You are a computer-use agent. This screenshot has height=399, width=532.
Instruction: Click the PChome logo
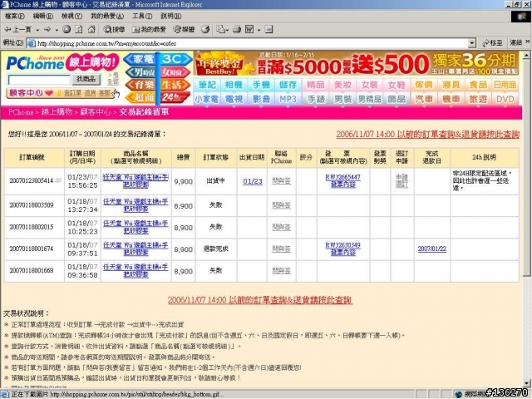tap(35, 63)
